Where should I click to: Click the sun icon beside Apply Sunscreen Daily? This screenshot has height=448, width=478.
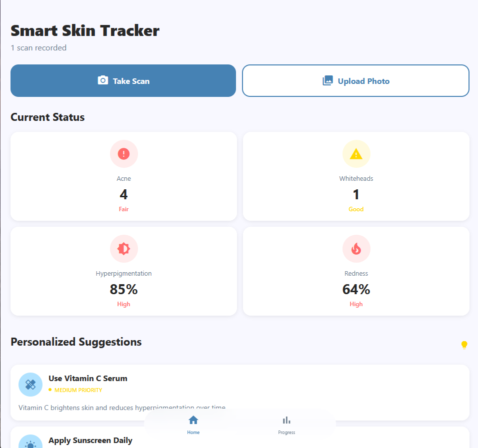[x=30, y=443]
